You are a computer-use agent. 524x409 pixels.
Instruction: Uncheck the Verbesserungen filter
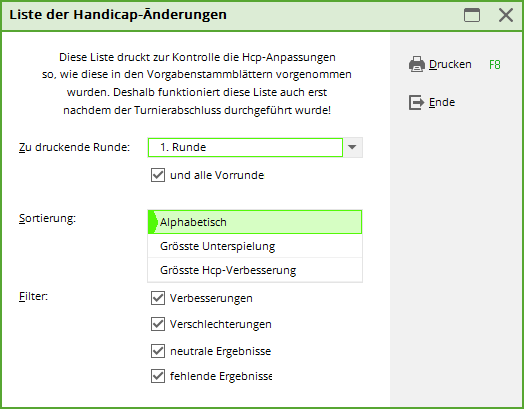tap(158, 298)
